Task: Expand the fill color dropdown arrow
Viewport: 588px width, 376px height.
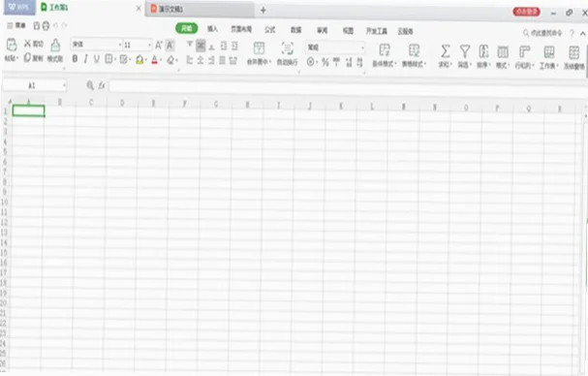Action: coord(146,60)
